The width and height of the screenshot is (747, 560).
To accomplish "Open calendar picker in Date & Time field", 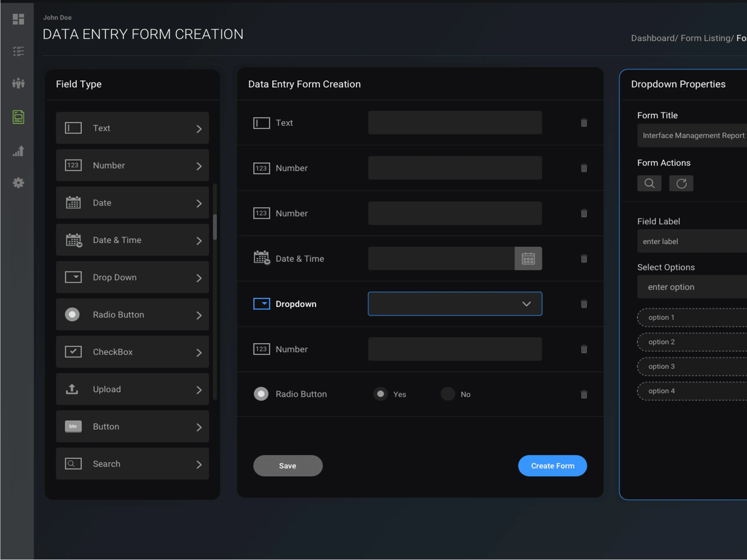I will 528,258.
